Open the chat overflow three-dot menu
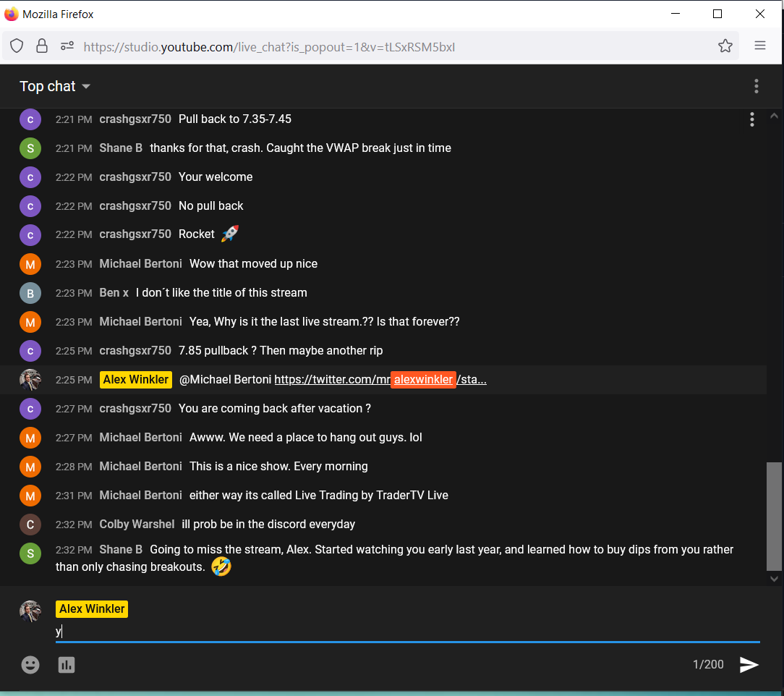This screenshot has width=784, height=696. point(756,86)
